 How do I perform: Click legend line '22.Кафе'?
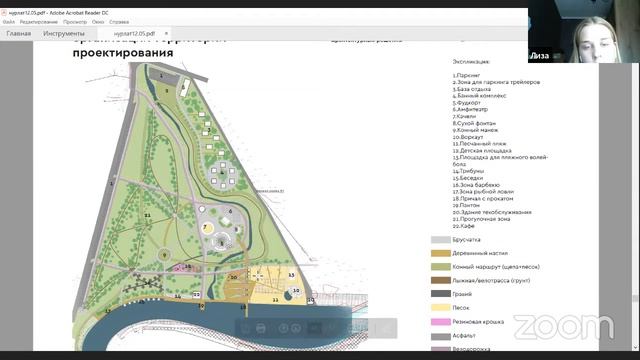coord(464,226)
